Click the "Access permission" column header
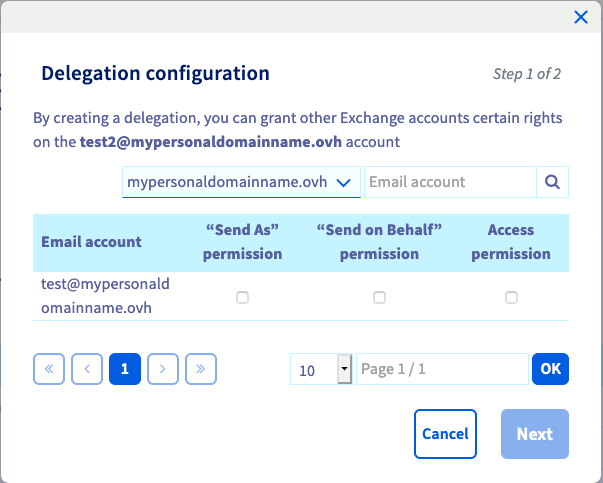 [511, 242]
